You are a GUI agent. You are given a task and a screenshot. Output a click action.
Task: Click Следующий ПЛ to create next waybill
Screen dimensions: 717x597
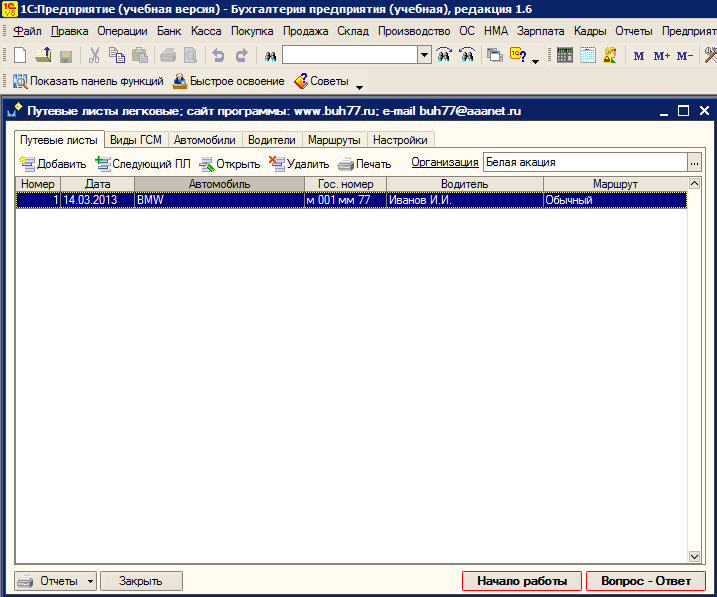coord(142,163)
